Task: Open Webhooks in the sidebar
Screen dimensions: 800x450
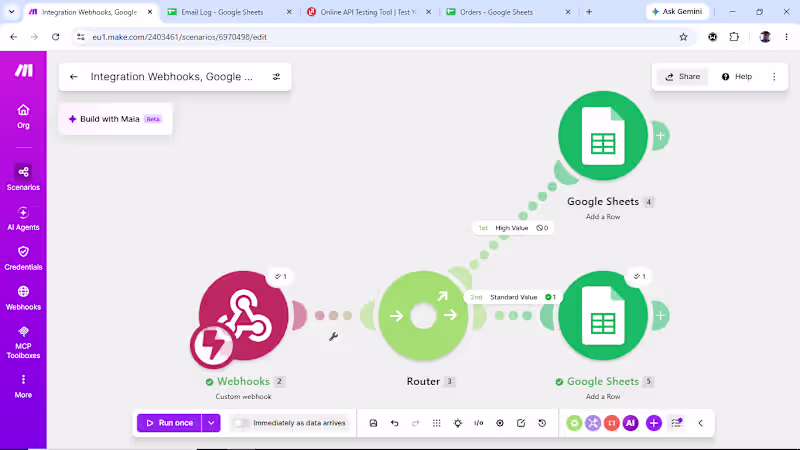Action: pos(23,298)
